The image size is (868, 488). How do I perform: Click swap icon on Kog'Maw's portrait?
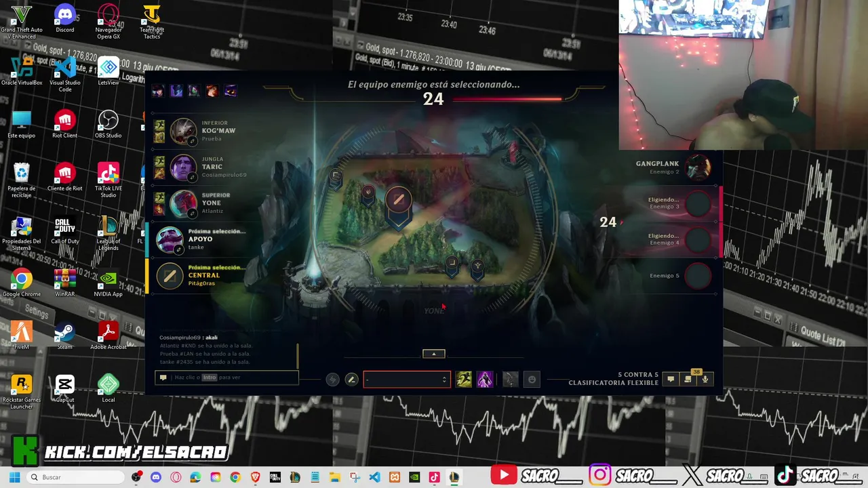point(193,141)
